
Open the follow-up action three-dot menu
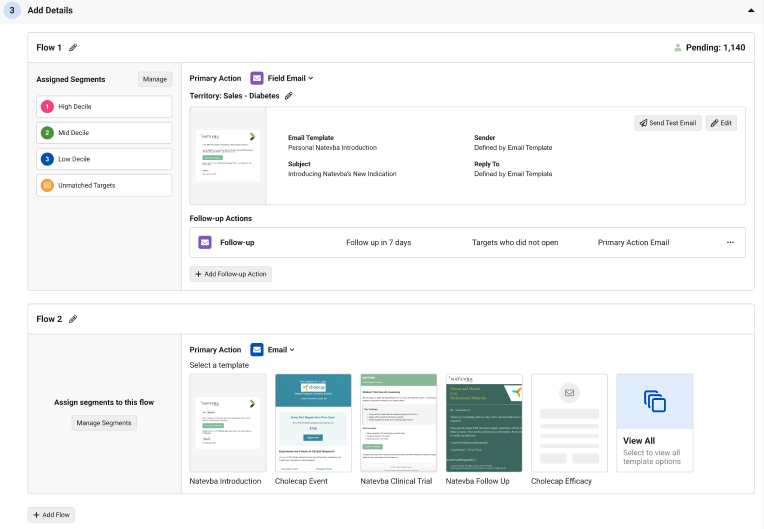pyautogui.click(x=730, y=242)
